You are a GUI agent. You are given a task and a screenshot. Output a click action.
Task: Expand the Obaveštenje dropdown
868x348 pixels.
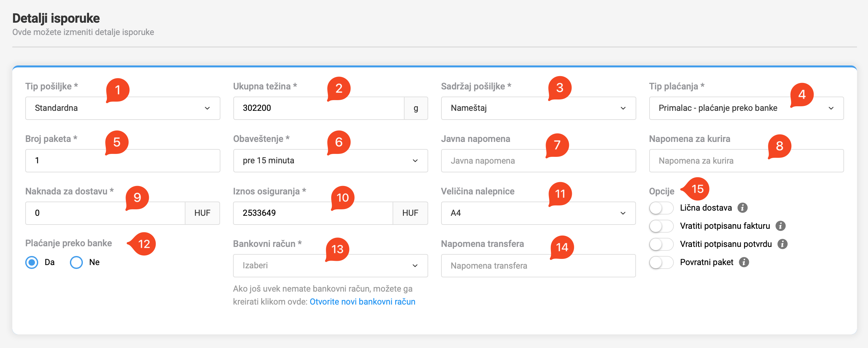(330, 161)
